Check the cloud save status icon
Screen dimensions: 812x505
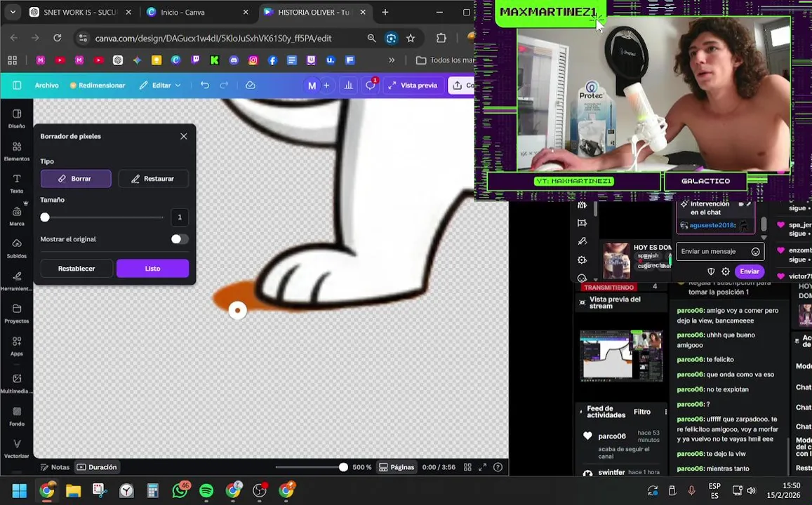click(x=250, y=86)
